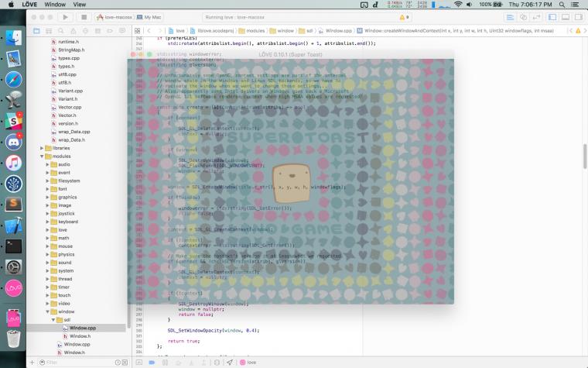Open the report navigator tab
Image resolution: width=588 pixels, height=368 pixels.
122,31
